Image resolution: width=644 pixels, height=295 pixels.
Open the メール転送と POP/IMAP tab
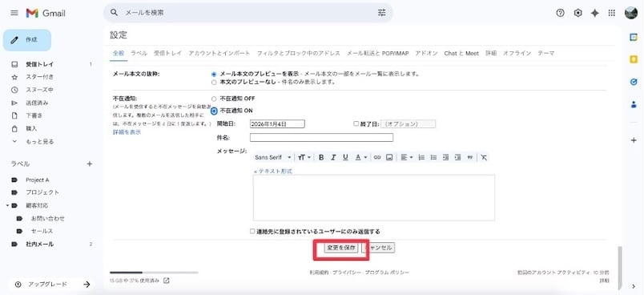378,54
